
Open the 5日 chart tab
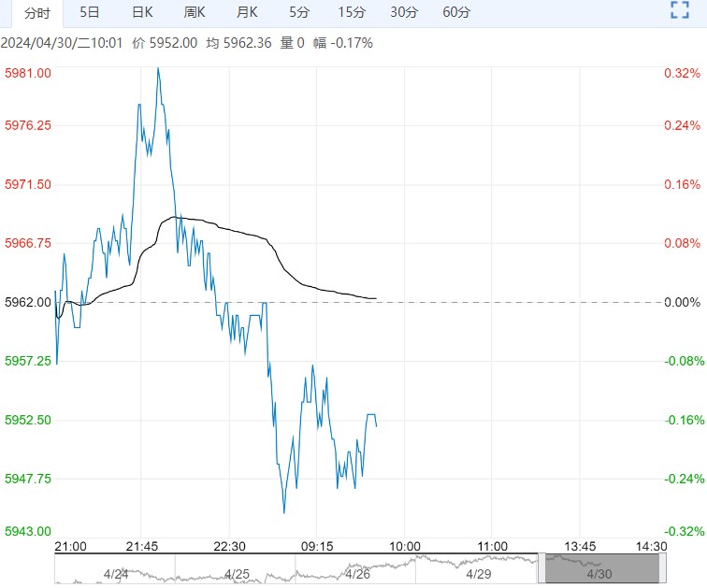89,12
